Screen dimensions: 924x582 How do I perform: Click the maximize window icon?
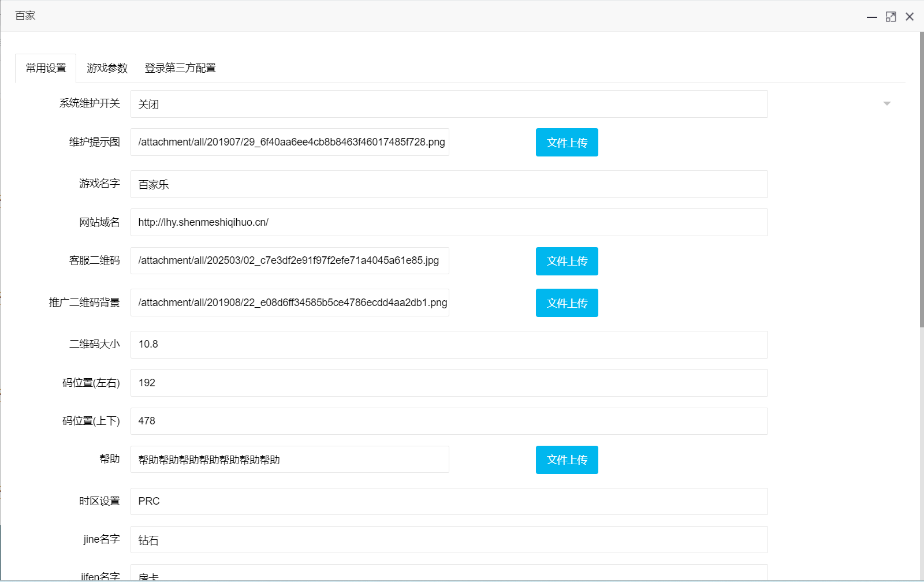(x=891, y=16)
